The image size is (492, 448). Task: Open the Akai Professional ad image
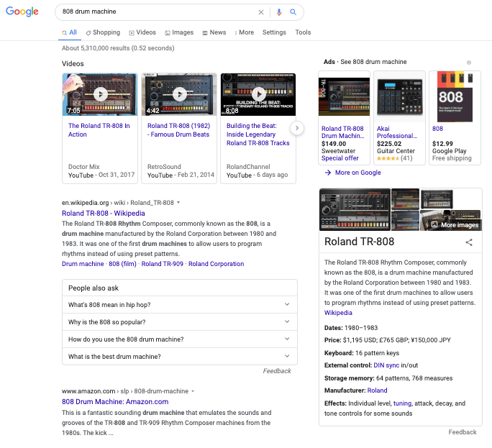(x=399, y=96)
